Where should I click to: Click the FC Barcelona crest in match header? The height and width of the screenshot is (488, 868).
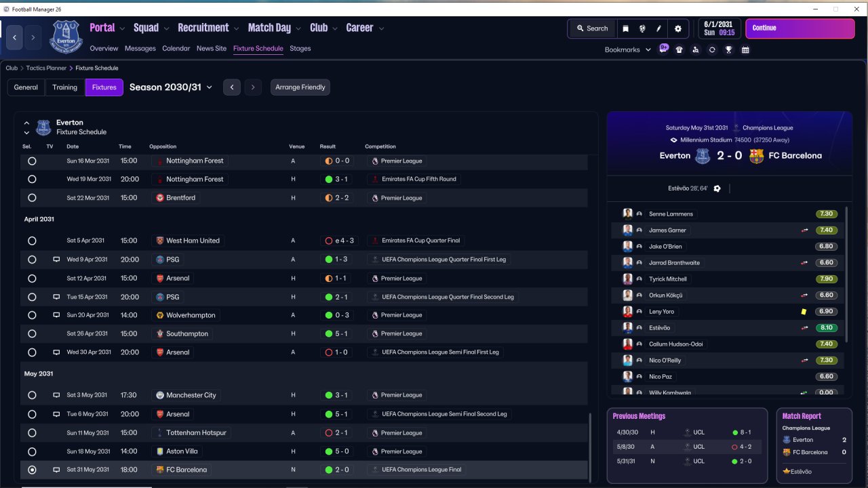point(756,156)
